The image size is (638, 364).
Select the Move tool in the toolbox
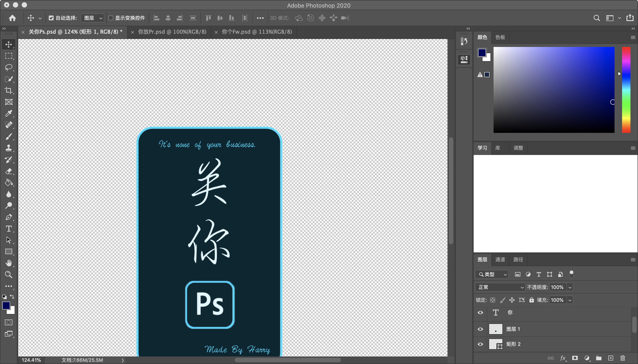coord(9,45)
